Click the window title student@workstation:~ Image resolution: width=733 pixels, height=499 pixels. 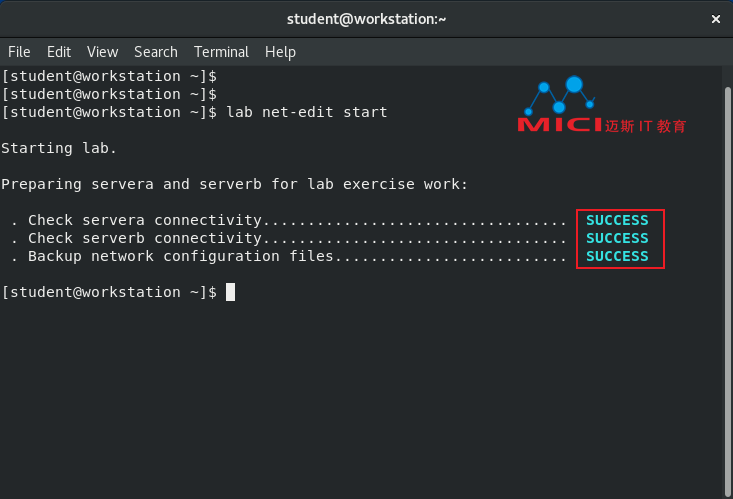point(366,19)
